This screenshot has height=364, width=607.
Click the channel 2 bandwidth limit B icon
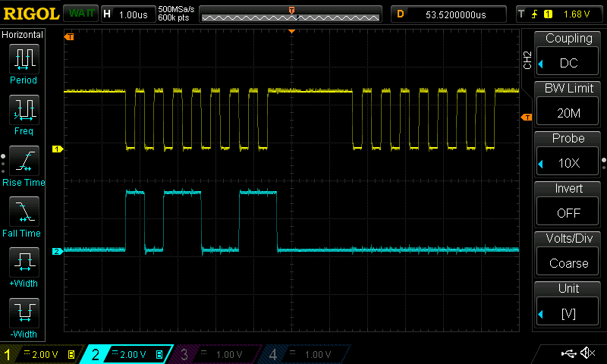pos(159,354)
